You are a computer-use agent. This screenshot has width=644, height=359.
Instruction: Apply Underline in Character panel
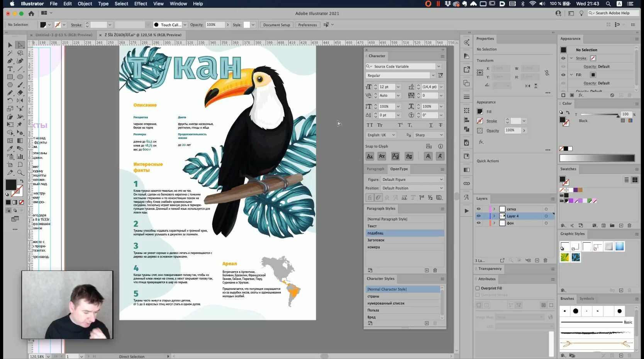[431, 125]
